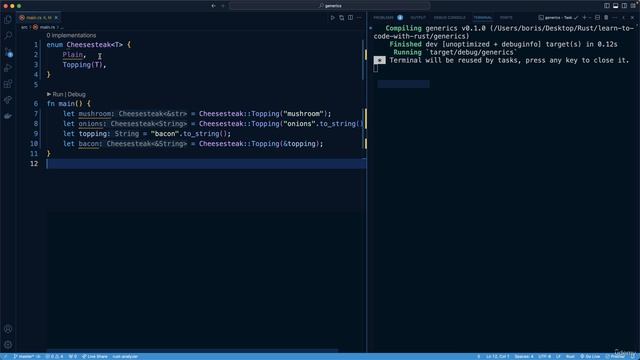The image size is (640, 360).
Task: Open the Manage gear icon
Action: (x=8, y=345)
